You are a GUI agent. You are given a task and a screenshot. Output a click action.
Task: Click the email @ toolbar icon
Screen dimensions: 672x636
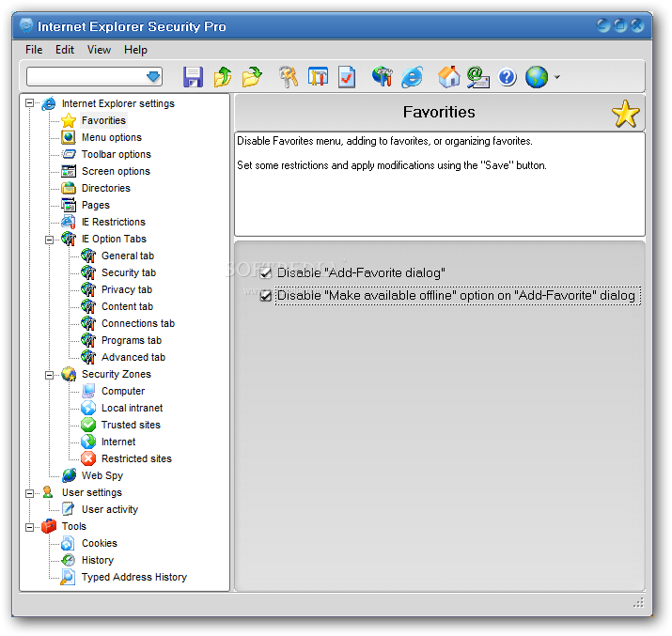(x=477, y=77)
